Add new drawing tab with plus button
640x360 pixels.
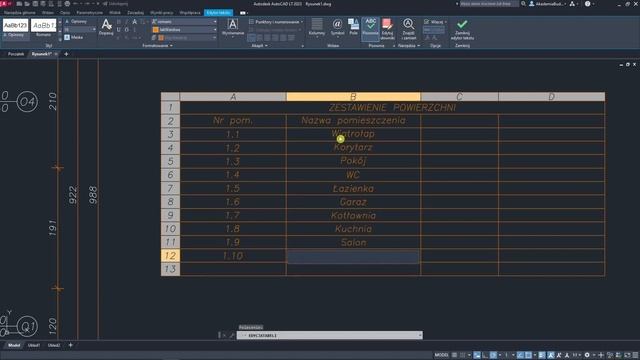pos(66,54)
